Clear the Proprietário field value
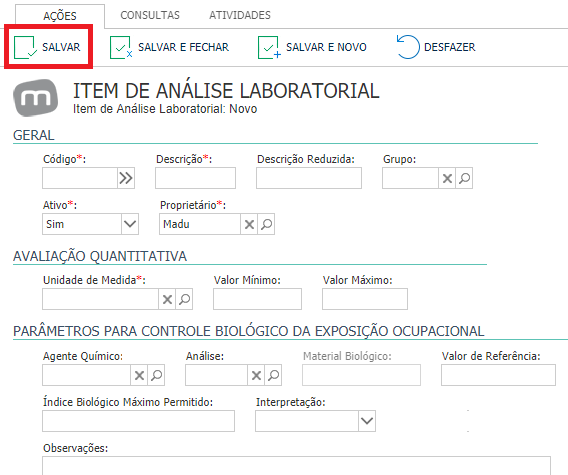Screen dimensions: 568x475 point(249,224)
